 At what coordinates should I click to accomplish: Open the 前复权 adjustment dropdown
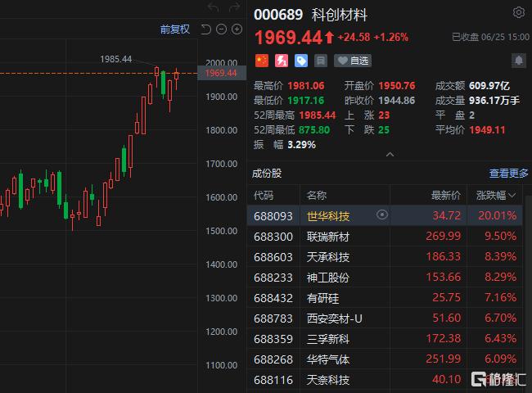(x=175, y=29)
